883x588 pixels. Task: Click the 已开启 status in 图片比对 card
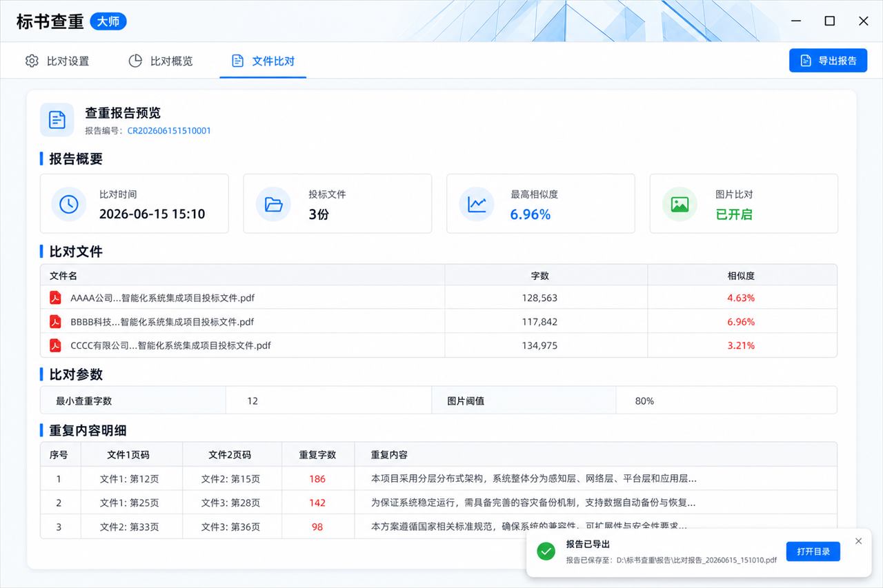pyautogui.click(x=734, y=214)
